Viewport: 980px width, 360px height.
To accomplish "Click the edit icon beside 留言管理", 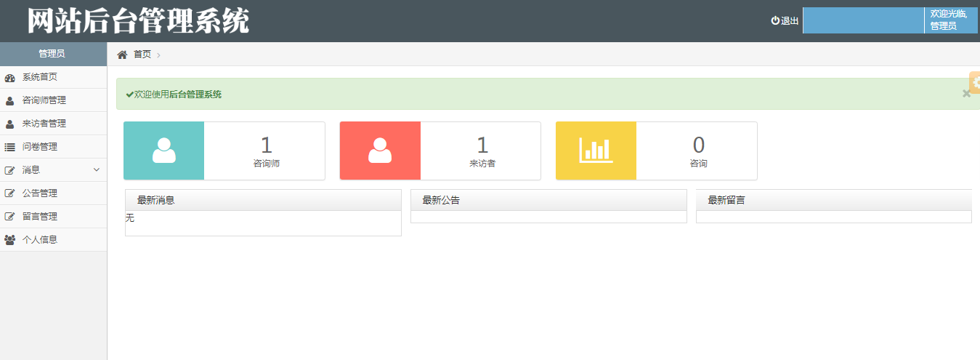I will [10, 217].
